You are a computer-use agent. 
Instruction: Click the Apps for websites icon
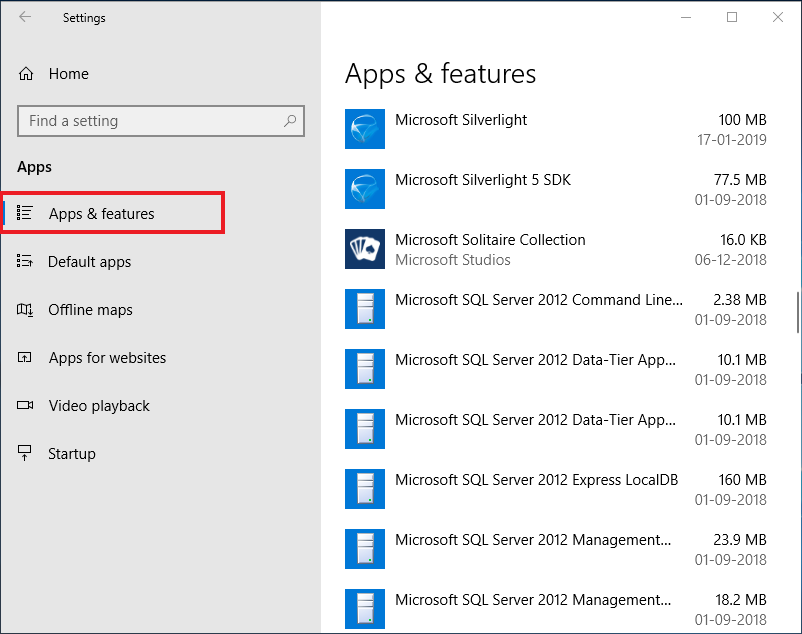(25, 357)
